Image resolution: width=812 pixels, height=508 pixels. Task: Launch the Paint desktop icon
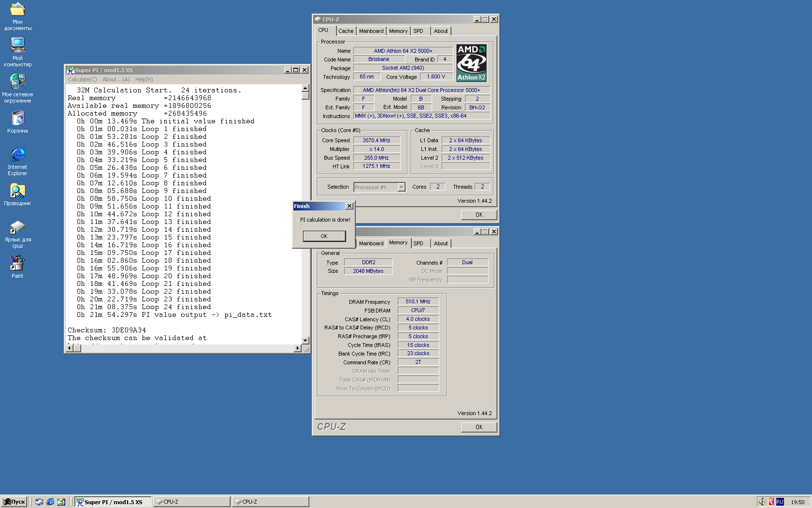[17, 267]
